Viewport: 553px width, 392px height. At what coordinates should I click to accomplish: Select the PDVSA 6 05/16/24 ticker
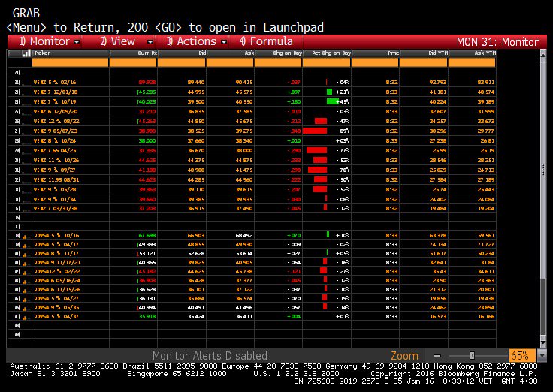point(57,281)
